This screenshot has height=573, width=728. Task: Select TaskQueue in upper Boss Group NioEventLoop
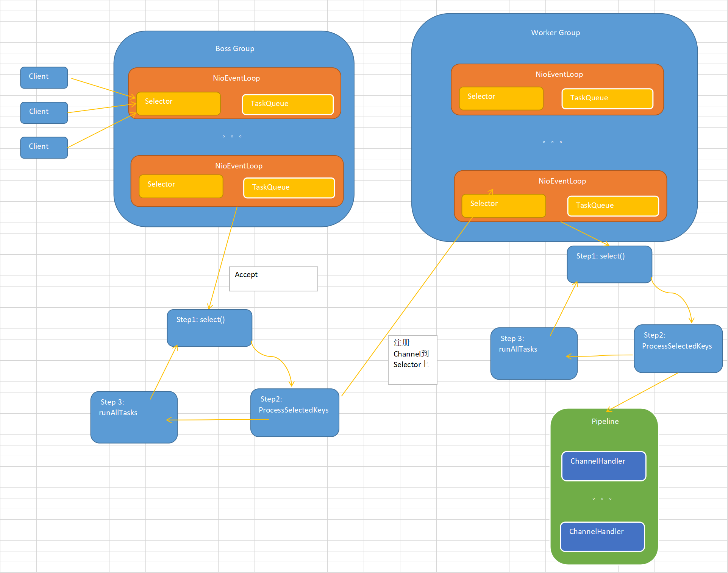(x=288, y=104)
